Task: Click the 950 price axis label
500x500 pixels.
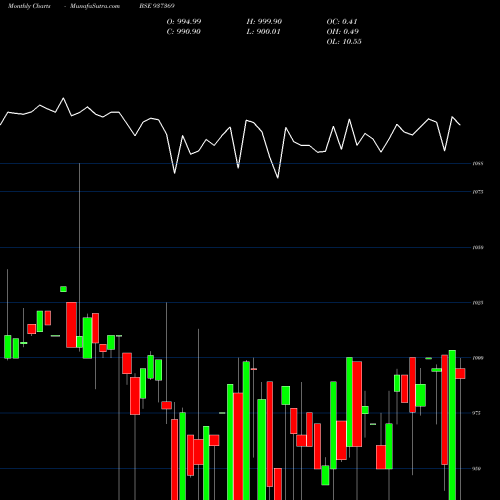Action: [x=477, y=469]
